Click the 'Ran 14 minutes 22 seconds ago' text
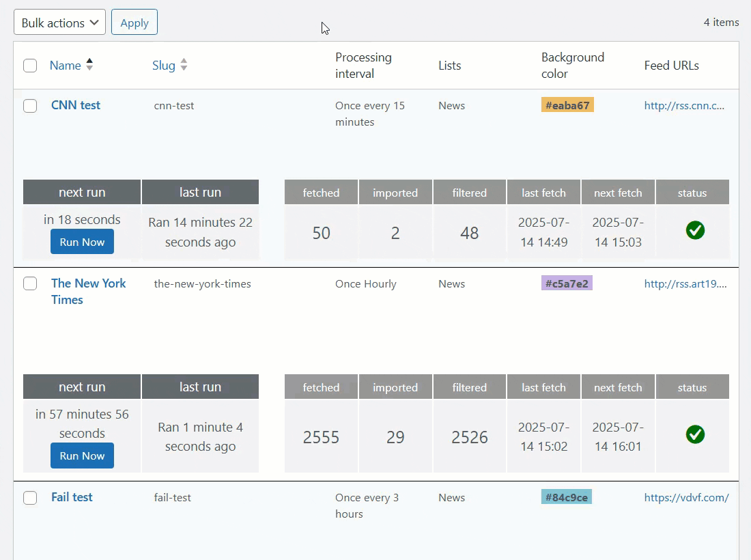This screenshot has width=751, height=560. tap(200, 232)
